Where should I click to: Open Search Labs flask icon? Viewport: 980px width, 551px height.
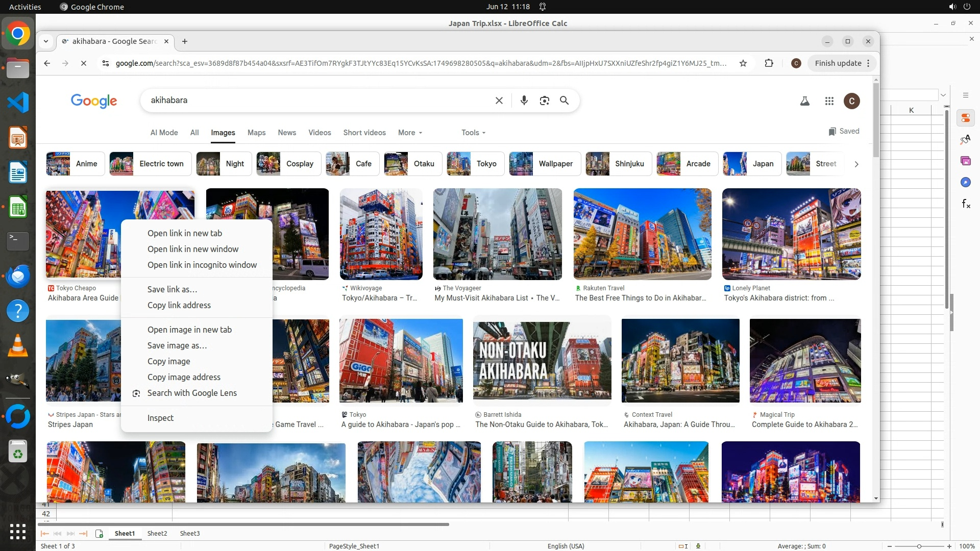tap(804, 101)
